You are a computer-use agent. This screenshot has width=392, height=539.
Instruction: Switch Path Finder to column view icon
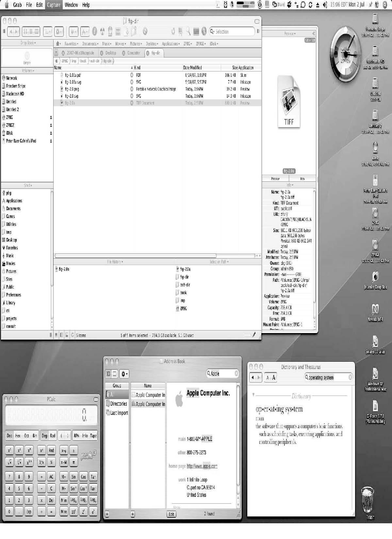(x=37, y=31)
